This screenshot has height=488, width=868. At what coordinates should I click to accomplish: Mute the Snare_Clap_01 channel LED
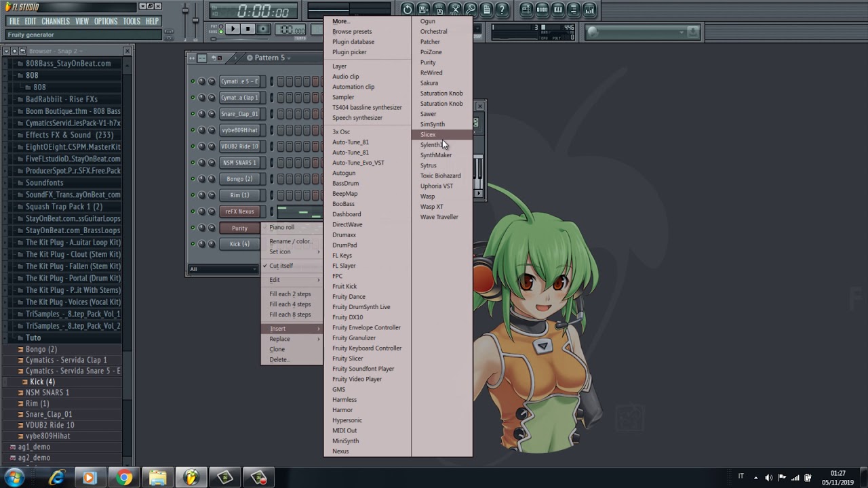193,114
